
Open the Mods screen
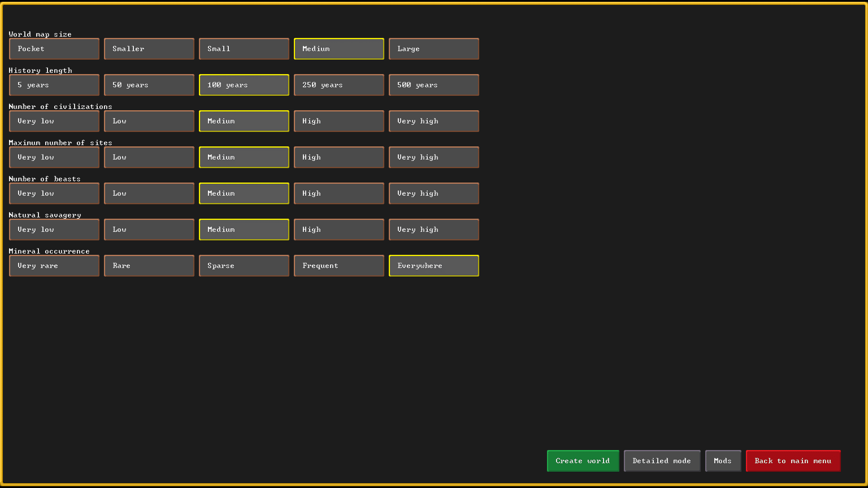click(x=723, y=461)
